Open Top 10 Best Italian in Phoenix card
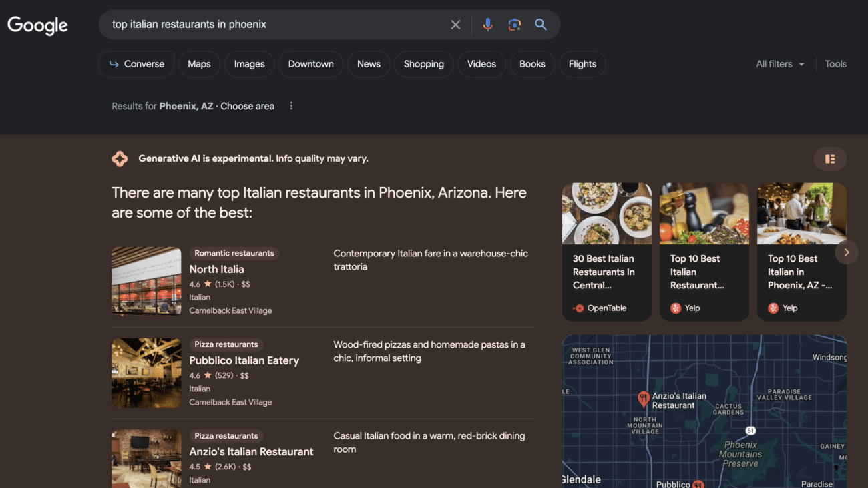This screenshot has height=488, width=868. point(802,252)
